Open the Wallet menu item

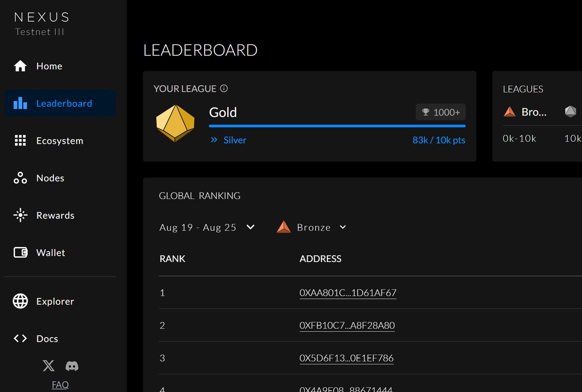pyautogui.click(x=60, y=253)
